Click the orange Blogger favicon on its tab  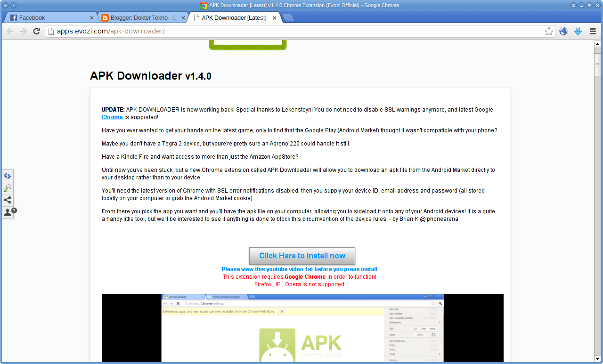pos(105,18)
